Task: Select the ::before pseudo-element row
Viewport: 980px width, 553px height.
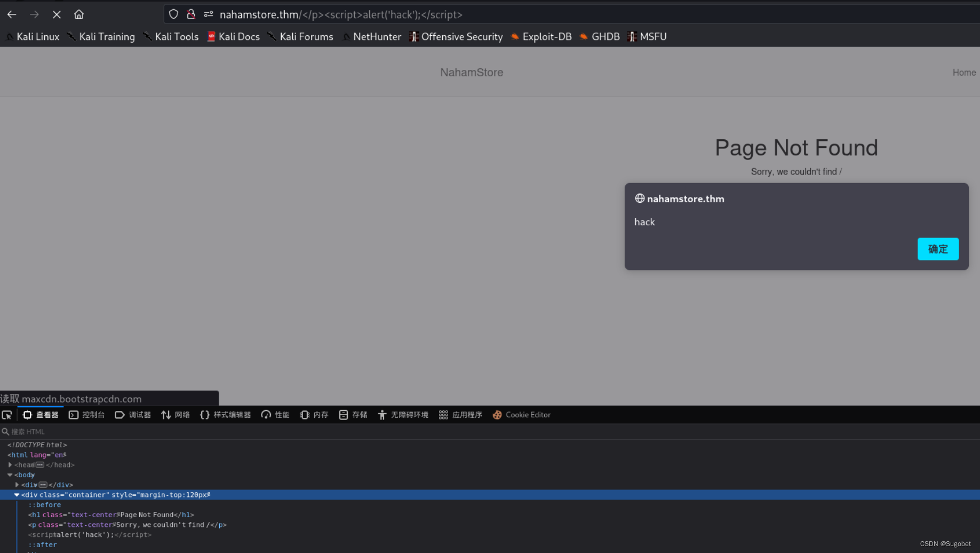Action: [x=45, y=504]
